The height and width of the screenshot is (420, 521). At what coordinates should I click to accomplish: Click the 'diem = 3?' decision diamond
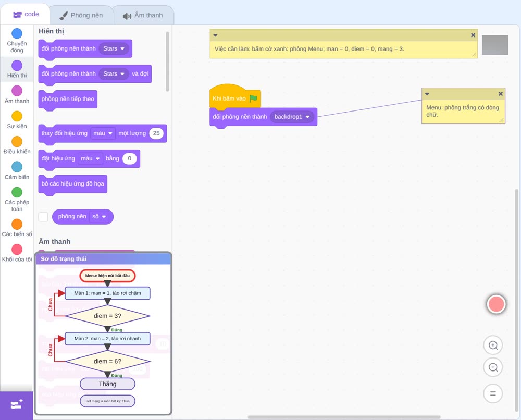(108, 316)
